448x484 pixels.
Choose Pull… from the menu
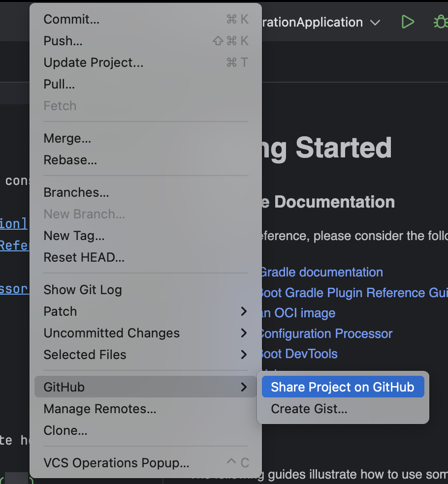(146, 84)
